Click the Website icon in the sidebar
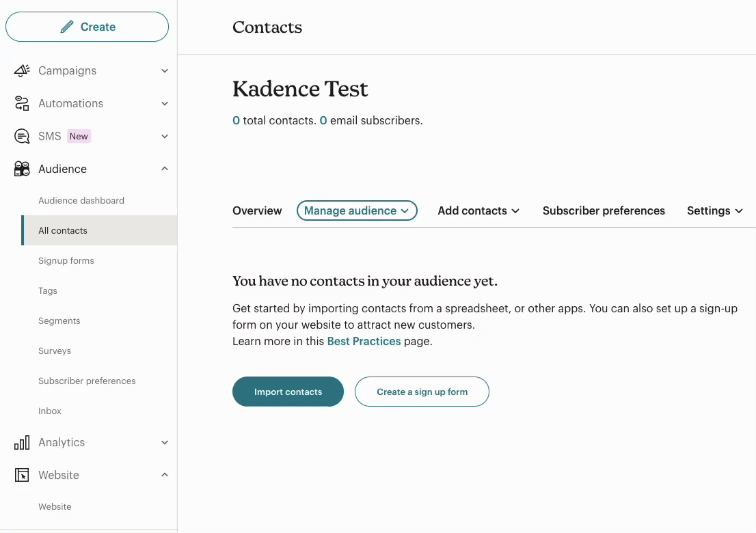The width and height of the screenshot is (756, 533). tap(21, 475)
